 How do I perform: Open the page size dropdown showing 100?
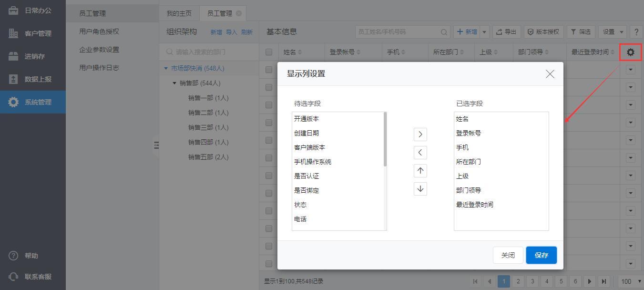click(x=630, y=281)
